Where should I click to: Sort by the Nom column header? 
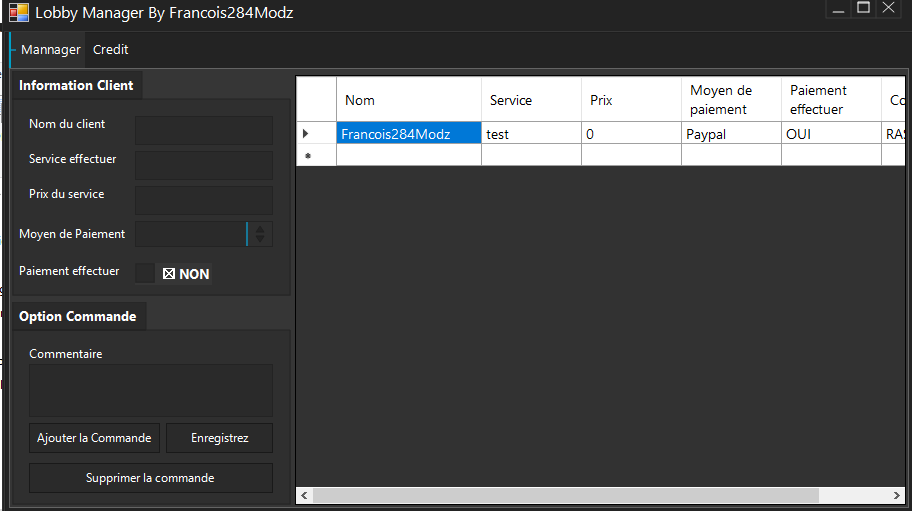409,100
